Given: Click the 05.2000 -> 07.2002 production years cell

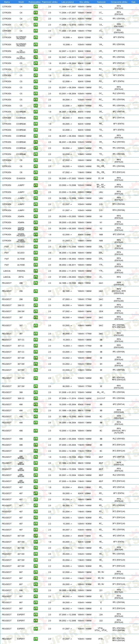Looking at the screenshot, I should (68, 178).
